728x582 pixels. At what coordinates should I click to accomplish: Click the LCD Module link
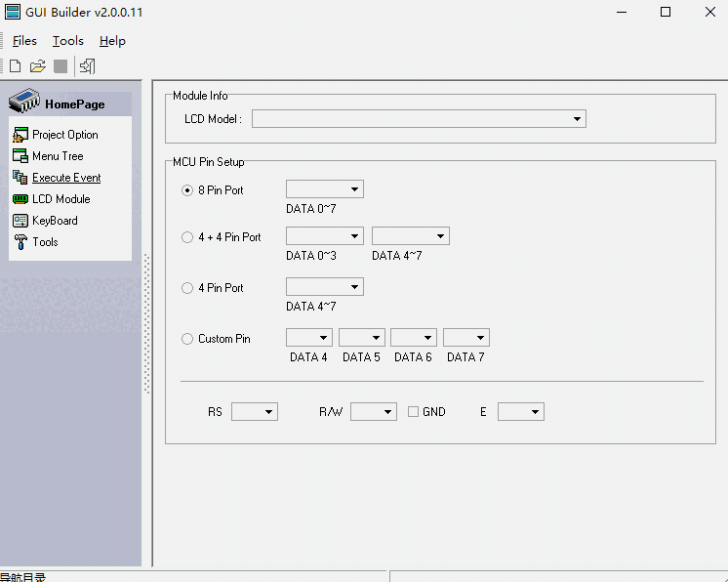[61, 199]
